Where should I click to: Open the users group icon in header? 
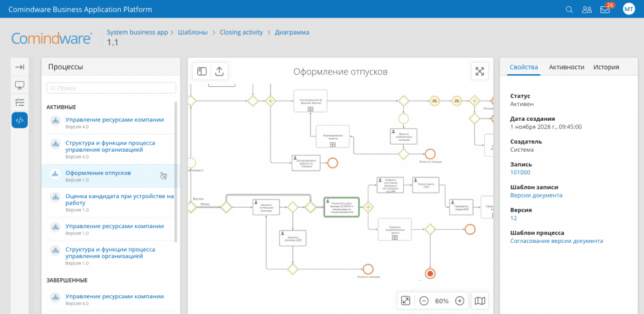coord(587,9)
